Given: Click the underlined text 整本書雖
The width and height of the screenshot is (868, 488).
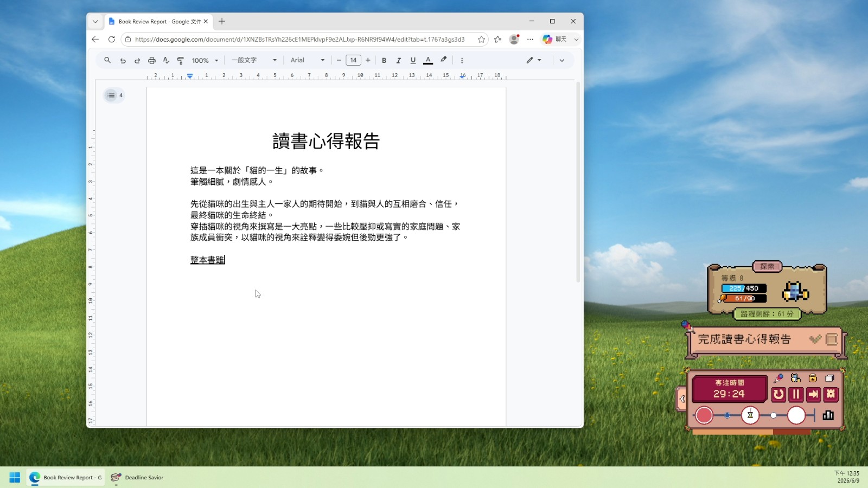Looking at the screenshot, I should (207, 260).
